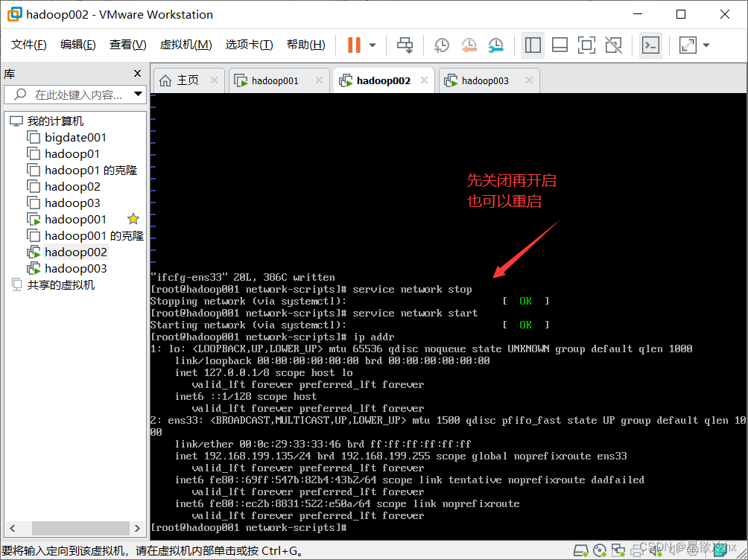Select 共享的虚拟机 in the library
Image resolution: width=748 pixels, height=560 pixels.
61,284
